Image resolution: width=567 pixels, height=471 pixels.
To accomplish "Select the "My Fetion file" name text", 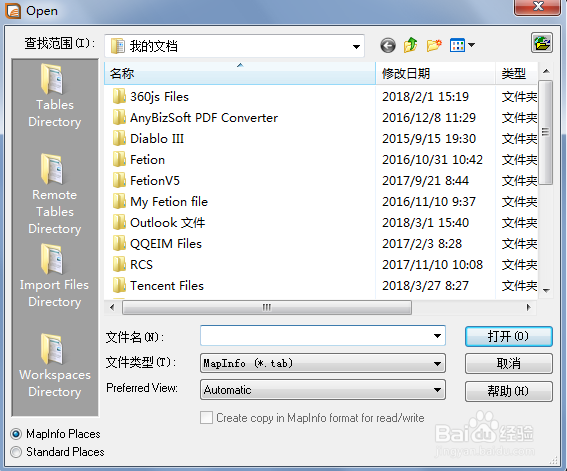I will [169, 202].
